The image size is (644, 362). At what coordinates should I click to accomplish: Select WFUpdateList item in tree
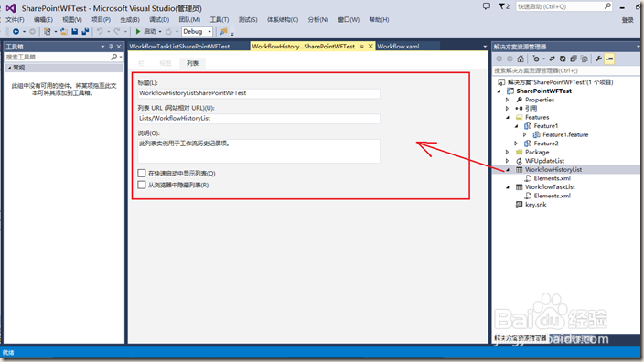(x=544, y=161)
